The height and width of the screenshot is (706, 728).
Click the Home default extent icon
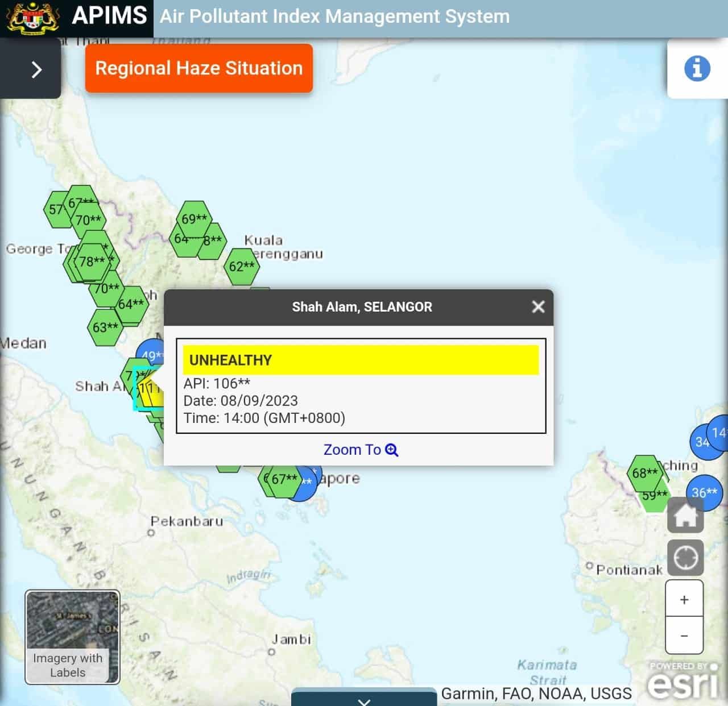pyautogui.click(x=685, y=515)
